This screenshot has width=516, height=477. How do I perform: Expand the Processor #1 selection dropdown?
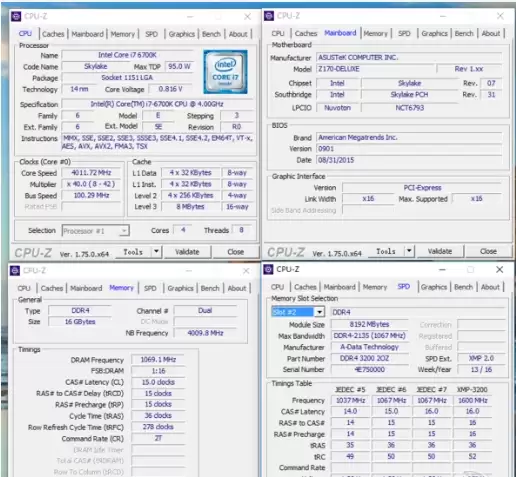tap(124, 231)
